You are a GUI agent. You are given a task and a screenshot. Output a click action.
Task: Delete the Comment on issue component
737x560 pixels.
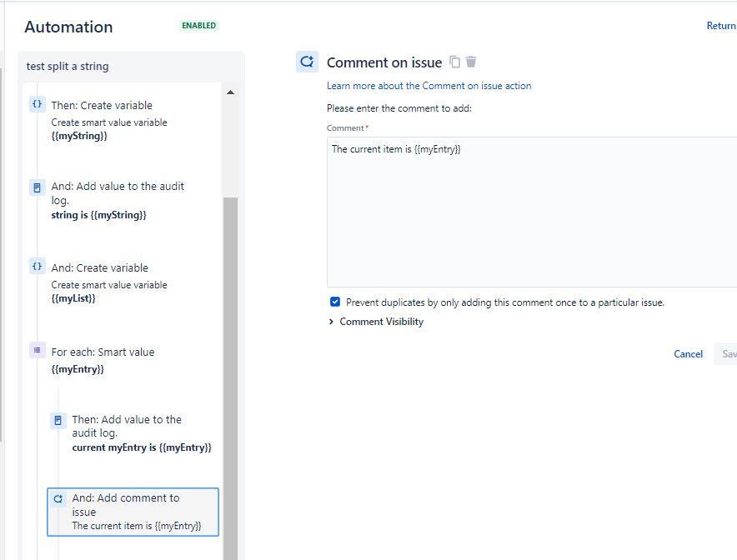[471, 62]
